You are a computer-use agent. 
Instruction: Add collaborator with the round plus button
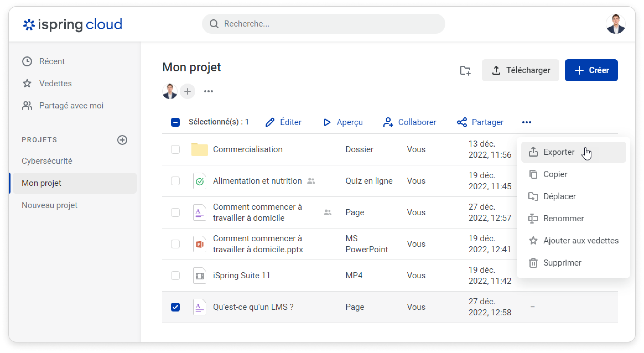point(188,91)
